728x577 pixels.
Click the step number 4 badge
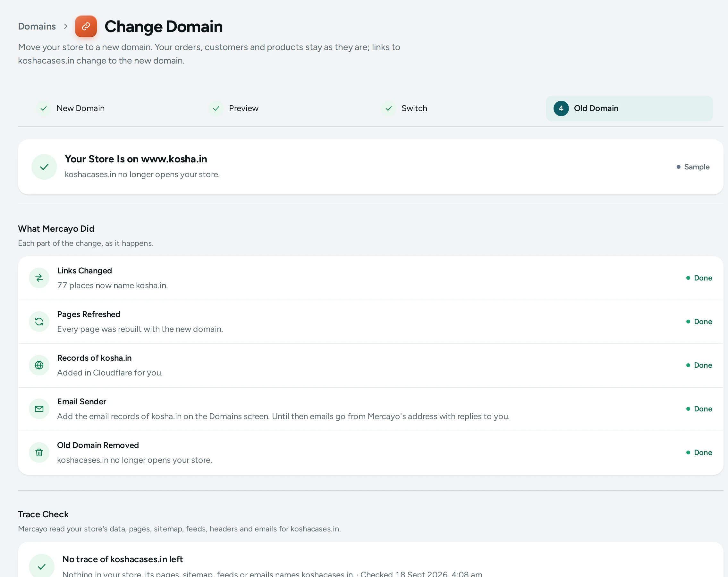pos(561,108)
